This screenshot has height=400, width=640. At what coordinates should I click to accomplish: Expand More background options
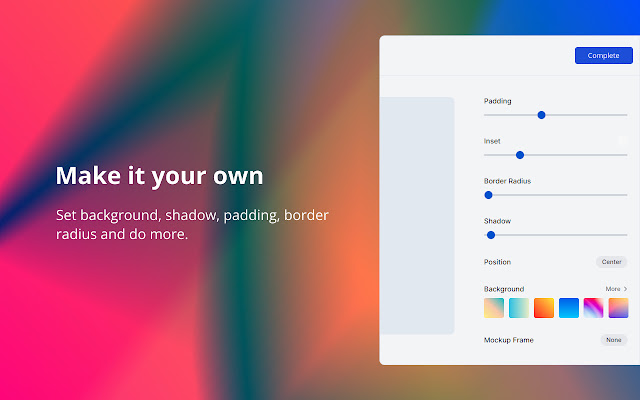tap(616, 289)
